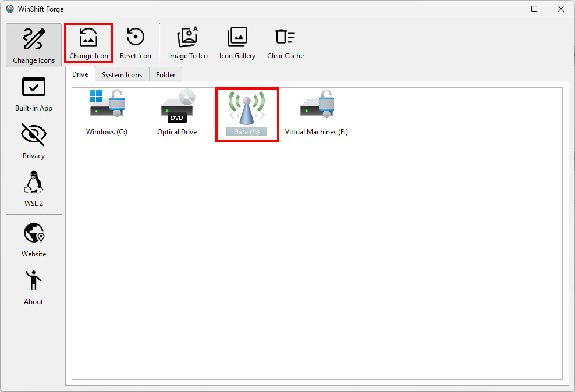The width and height of the screenshot is (575, 392).
Task: Select Change Icons in the sidebar
Action: [34, 45]
